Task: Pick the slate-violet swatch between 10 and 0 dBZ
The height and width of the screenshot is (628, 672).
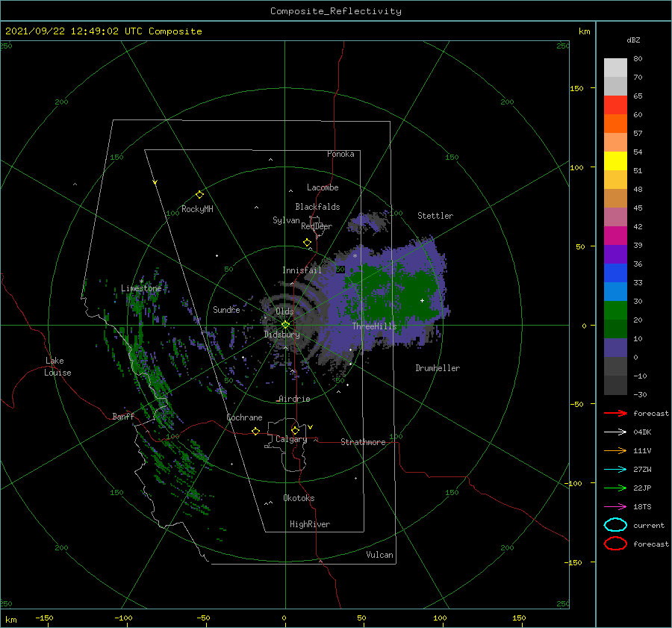Action: coord(615,348)
